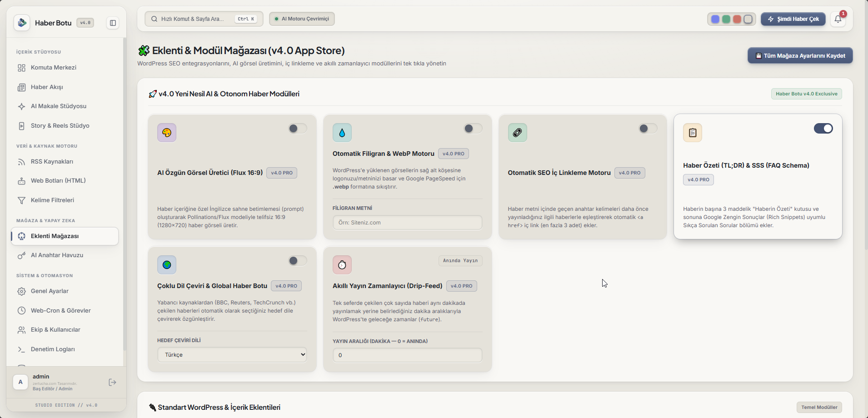Click the water drop Filigran module icon
The image size is (868, 418).
point(342,133)
